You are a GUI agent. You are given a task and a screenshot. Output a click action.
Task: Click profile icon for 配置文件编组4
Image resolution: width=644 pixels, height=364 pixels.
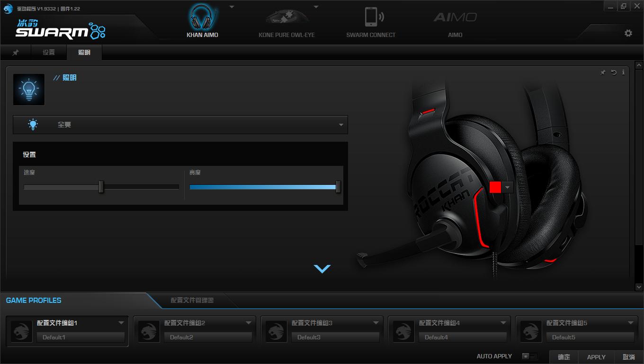pyautogui.click(x=404, y=331)
